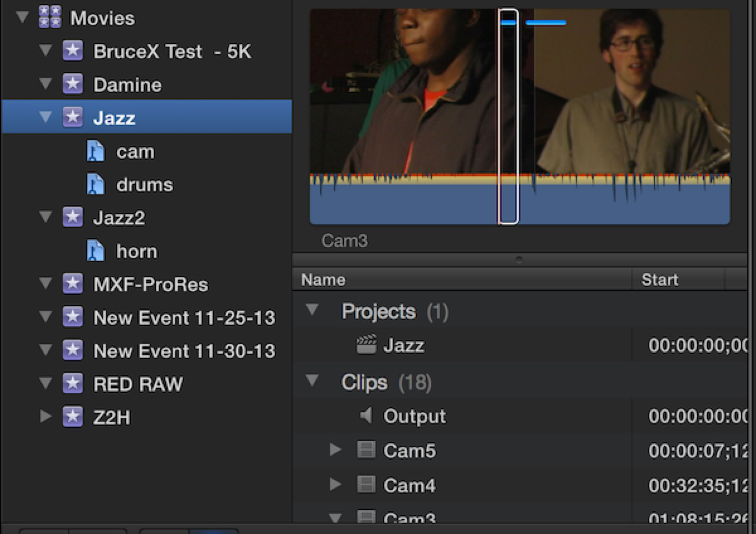Click the Cam3 filmstrip thumbnail on the right
The image size is (756, 534).
626,99
